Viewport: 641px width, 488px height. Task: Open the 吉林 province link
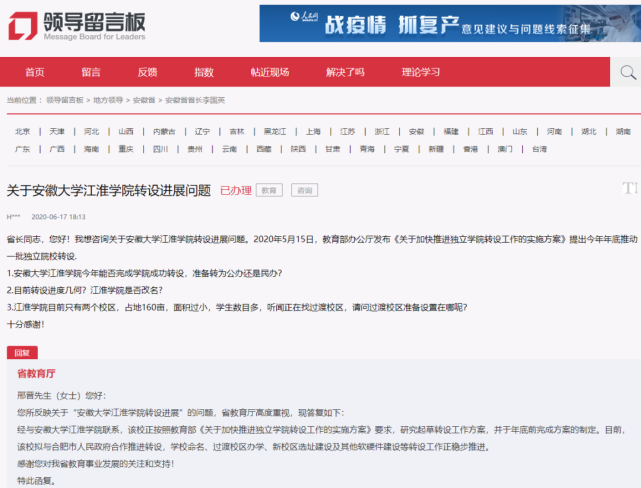(237, 132)
